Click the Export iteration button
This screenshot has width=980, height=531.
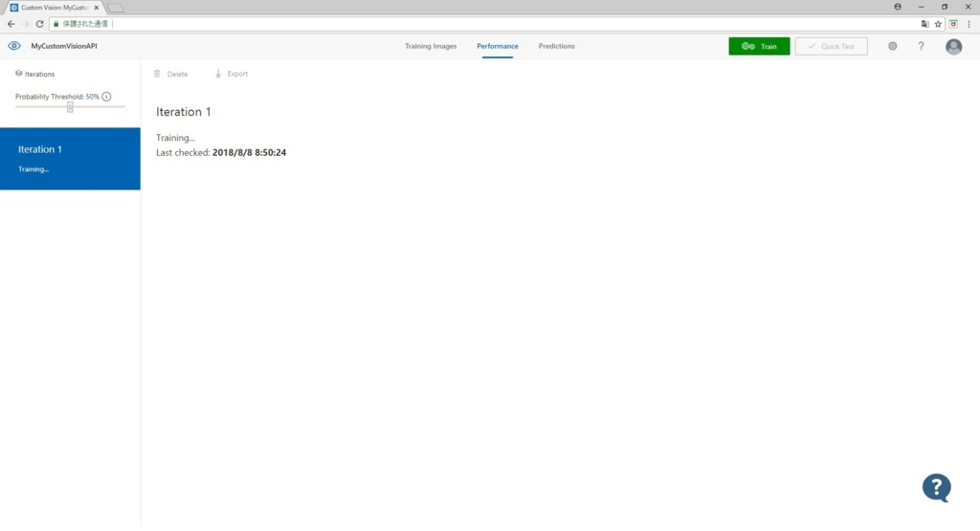pos(232,74)
